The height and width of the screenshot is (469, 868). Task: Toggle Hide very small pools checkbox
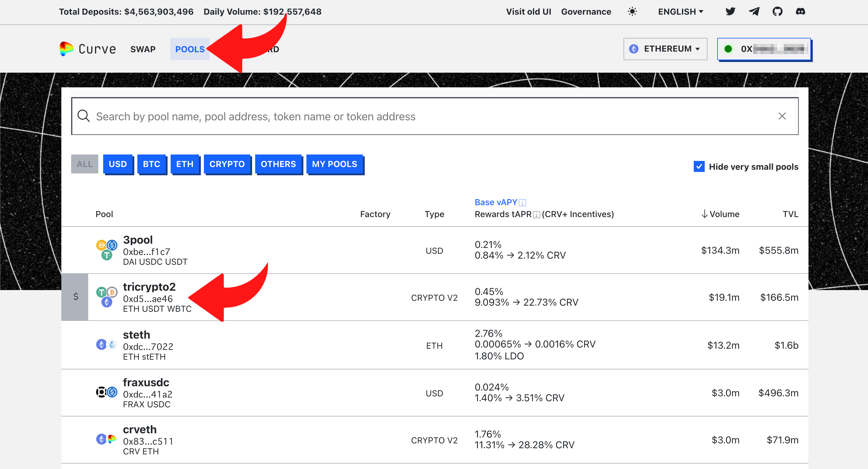click(x=699, y=166)
